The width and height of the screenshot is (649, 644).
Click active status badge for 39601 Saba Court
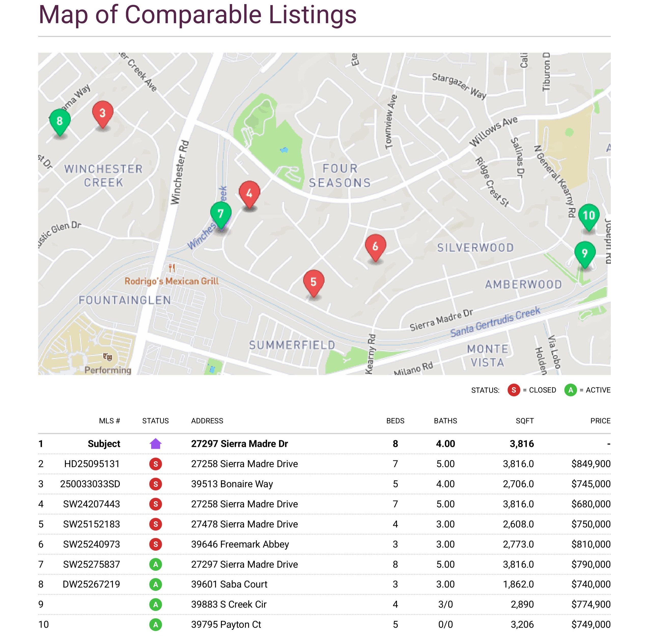click(156, 584)
